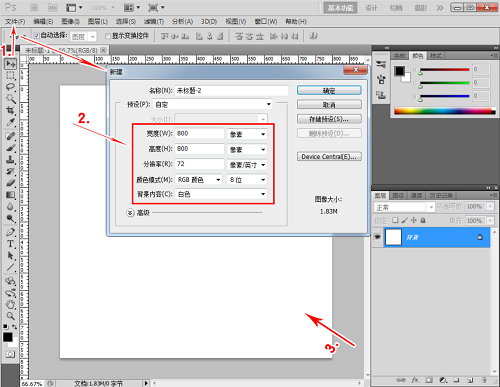Toggle Quick Mask mode icon
This screenshot has height=387, width=500.
click(10, 354)
